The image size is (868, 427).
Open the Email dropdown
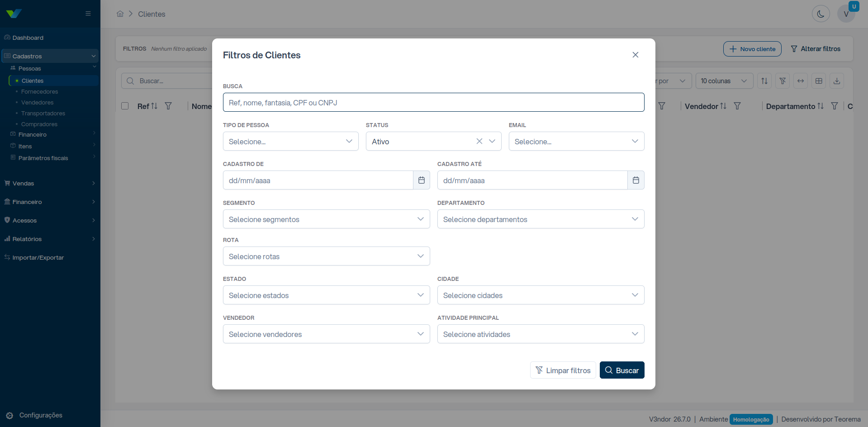click(x=576, y=141)
